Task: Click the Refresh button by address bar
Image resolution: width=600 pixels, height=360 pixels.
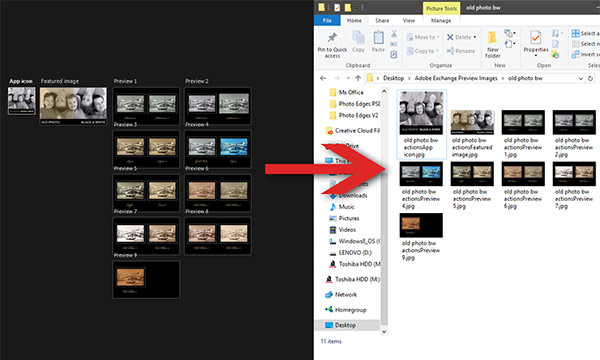Action: point(590,78)
